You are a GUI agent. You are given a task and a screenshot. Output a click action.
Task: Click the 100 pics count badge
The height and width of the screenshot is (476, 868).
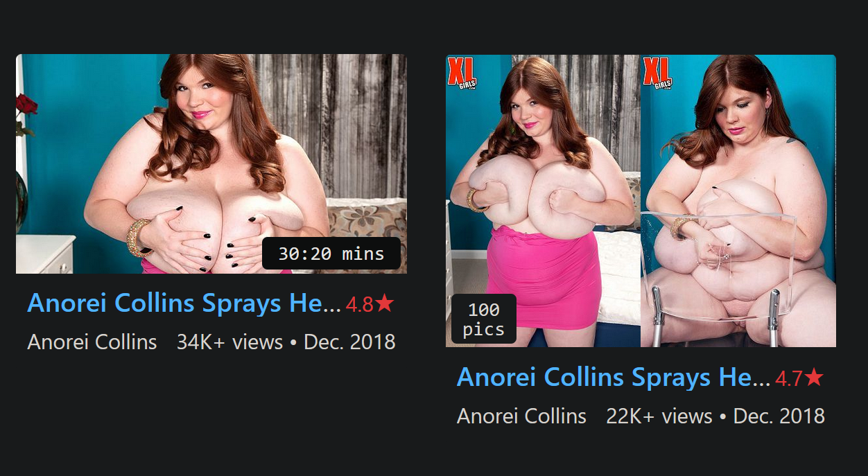[x=484, y=319]
